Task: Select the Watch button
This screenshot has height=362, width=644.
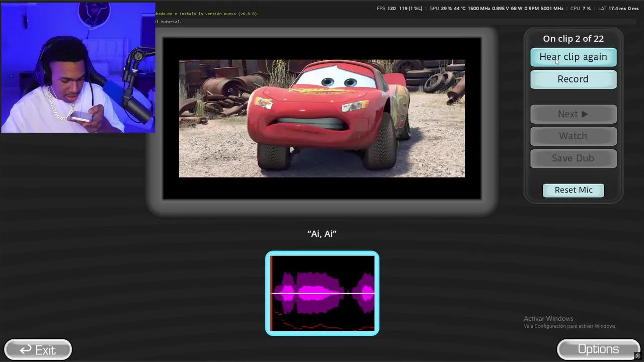Action: [x=573, y=136]
